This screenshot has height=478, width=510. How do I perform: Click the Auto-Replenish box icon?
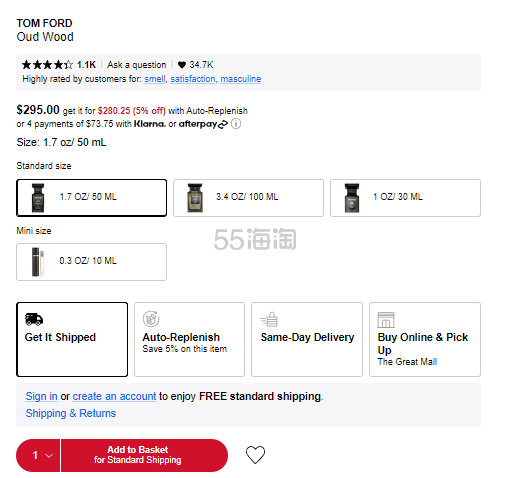[151, 319]
